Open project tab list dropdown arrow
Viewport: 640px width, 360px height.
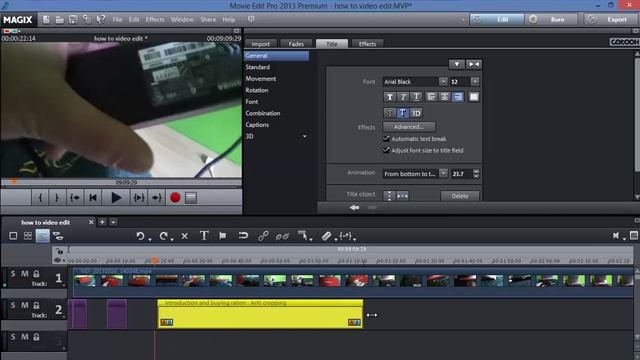pos(113,222)
